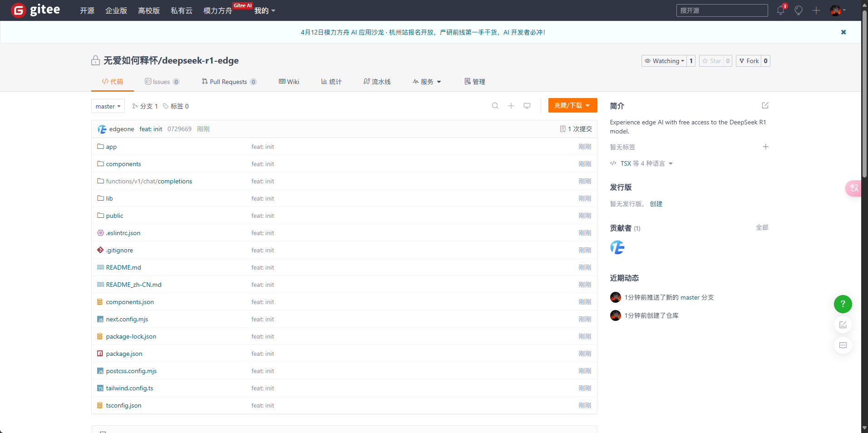This screenshot has height=433, width=868.
Task: Open the lightbulb tips icon
Action: click(799, 10)
